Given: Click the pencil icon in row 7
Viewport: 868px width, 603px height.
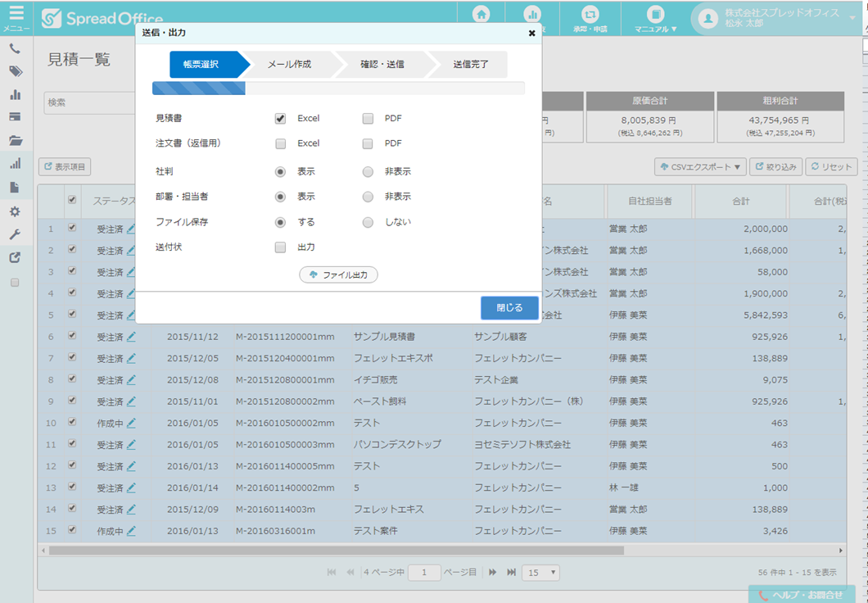Looking at the screenshot, I should tap(131, 358).
